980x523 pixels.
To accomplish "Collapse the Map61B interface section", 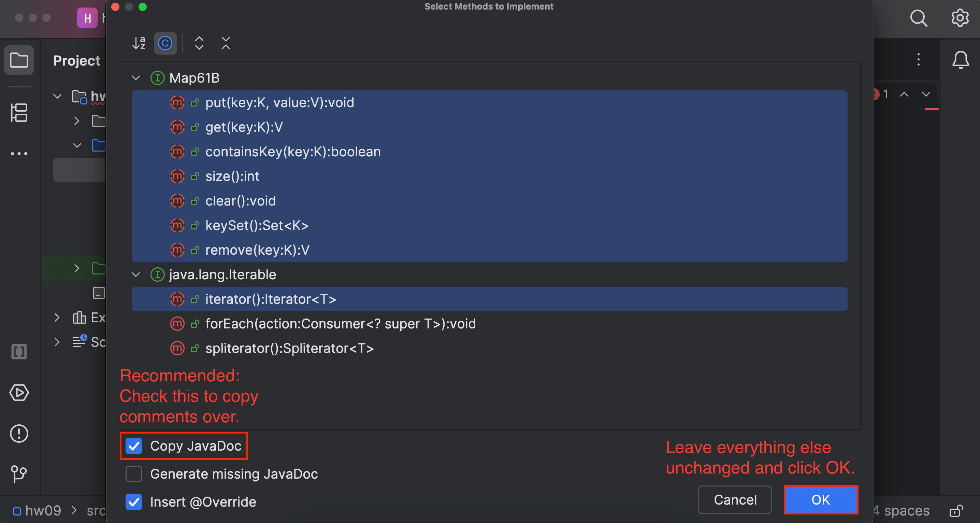I will coord(135,77).
